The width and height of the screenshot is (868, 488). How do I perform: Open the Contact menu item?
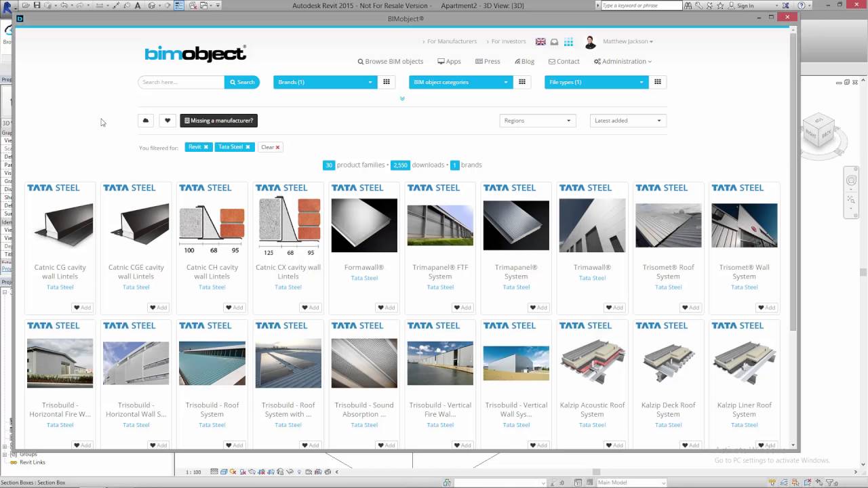pos(564,62)
